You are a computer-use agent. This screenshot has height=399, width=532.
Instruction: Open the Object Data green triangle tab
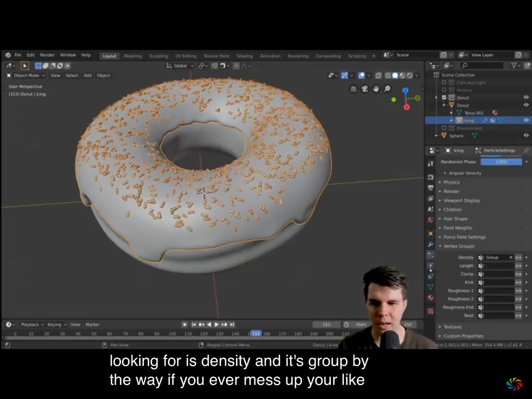tap(431, 287)
